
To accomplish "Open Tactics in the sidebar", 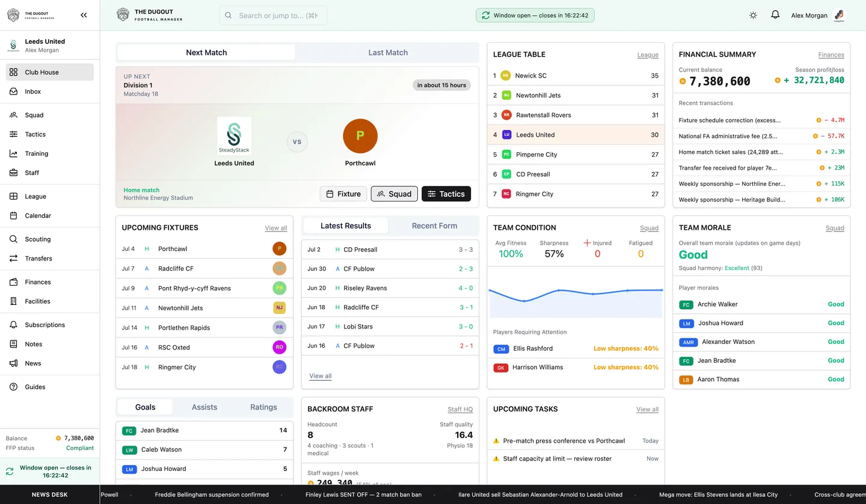I will (x=50, y=134).
